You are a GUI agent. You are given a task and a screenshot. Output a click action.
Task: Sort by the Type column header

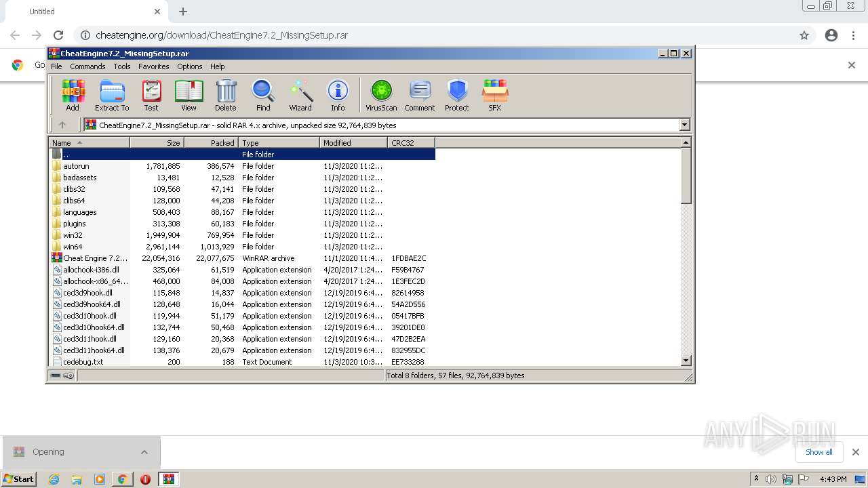(x=279, y=143)
